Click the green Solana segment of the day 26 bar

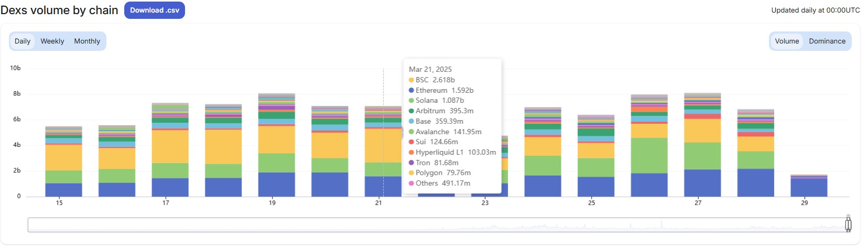pos(649,155)
